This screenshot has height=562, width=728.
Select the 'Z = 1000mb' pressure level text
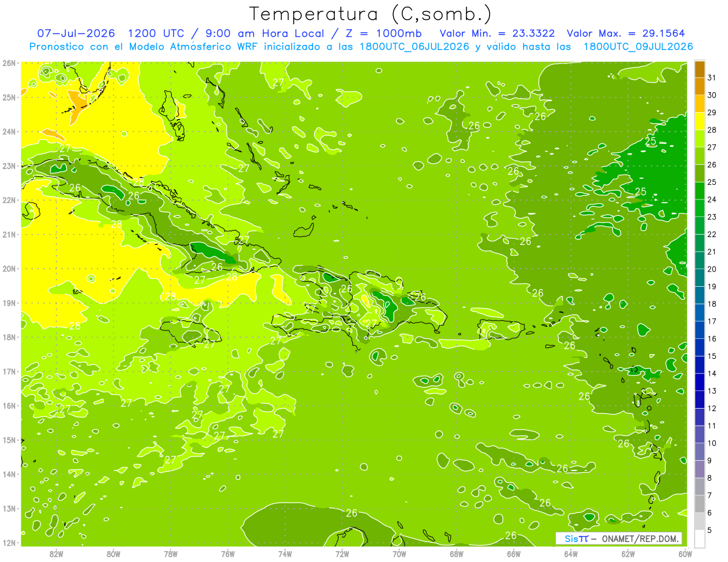click(382, 33)
